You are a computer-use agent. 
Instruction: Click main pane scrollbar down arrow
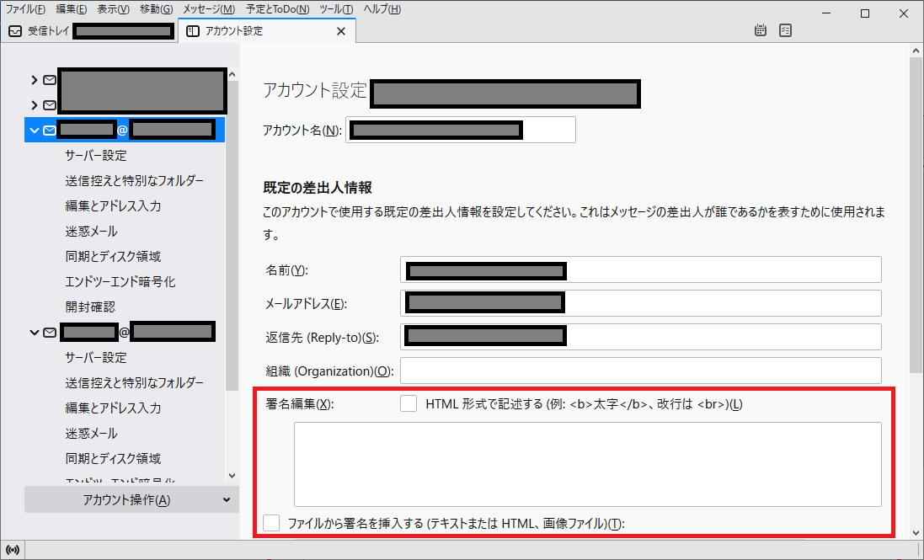[916, 532]
